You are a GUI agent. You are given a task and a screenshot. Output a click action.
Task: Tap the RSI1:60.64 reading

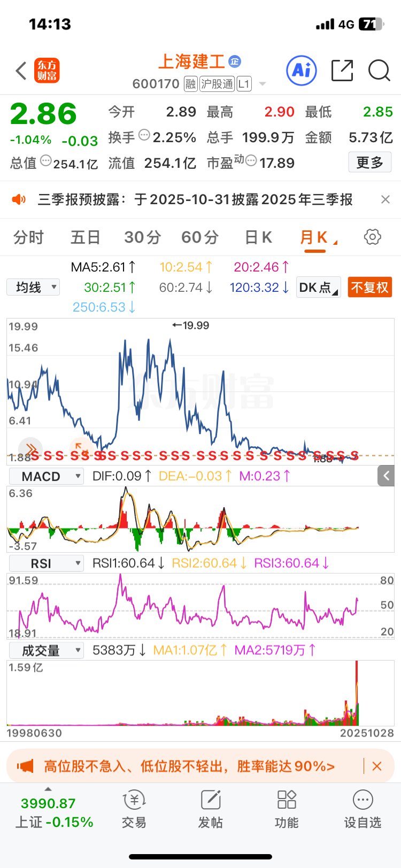pos(129,563)
